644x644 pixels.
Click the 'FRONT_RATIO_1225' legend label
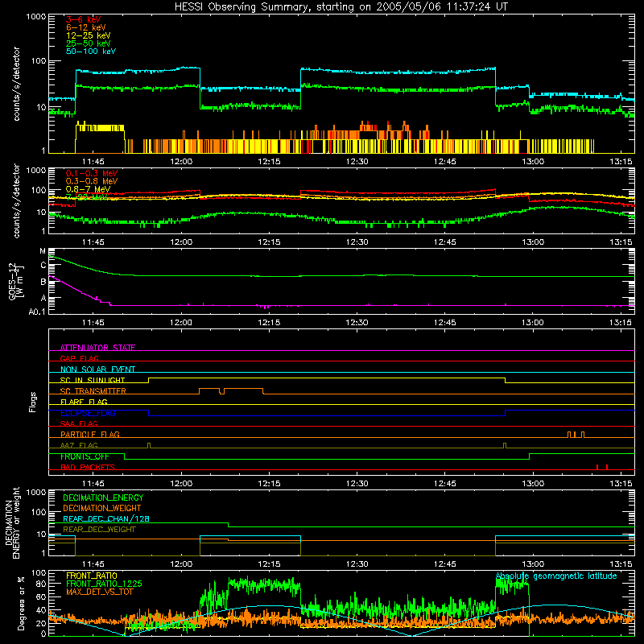pyautogui.click(x=104, y=584)
